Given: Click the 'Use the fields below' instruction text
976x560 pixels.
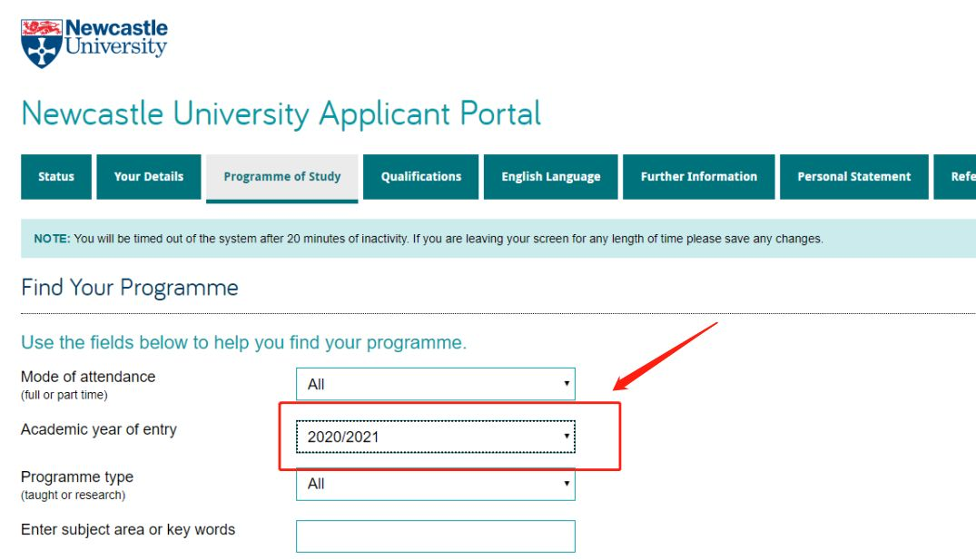Looking at the screenshot, I should tap(243, 343).
